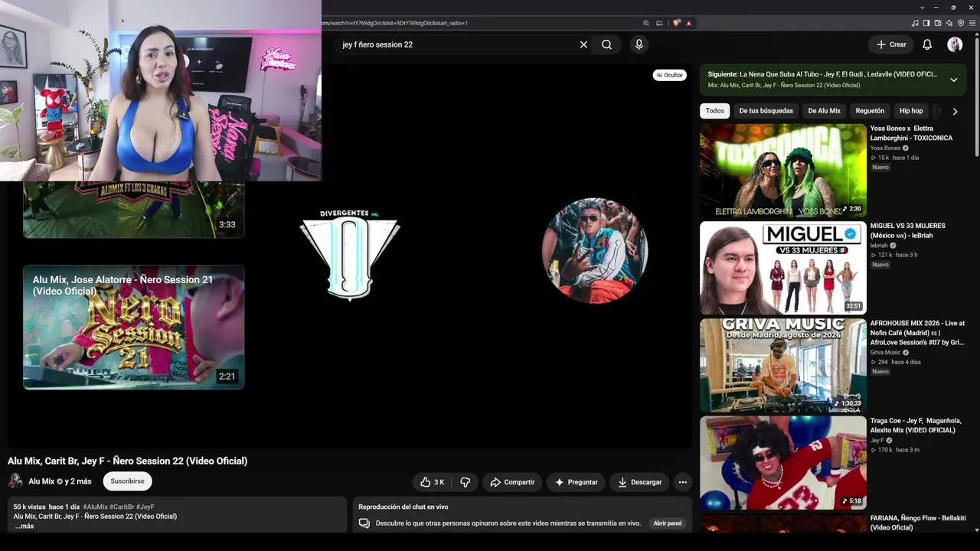Image resolution: width=980 pixels, height=551 pixels.
Task: Select the Todos filter chip
Action: click(714, 111)
